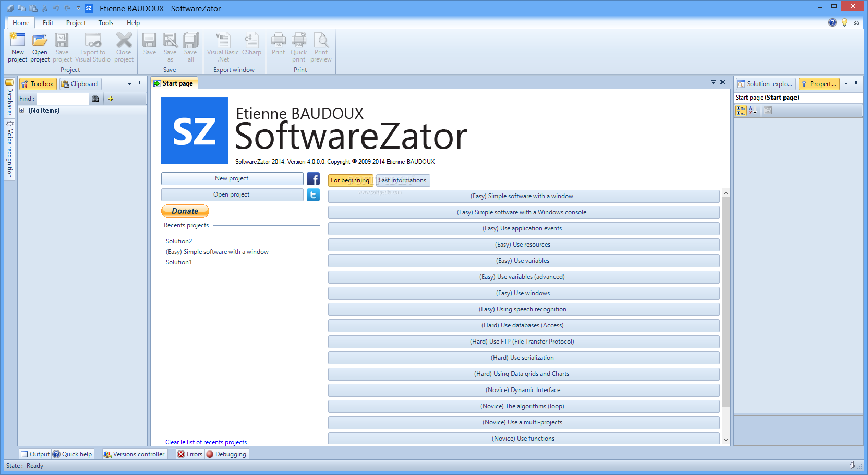Click the light bulb tips icon
This screenshot has height=475, width=868.
[845, 22]
